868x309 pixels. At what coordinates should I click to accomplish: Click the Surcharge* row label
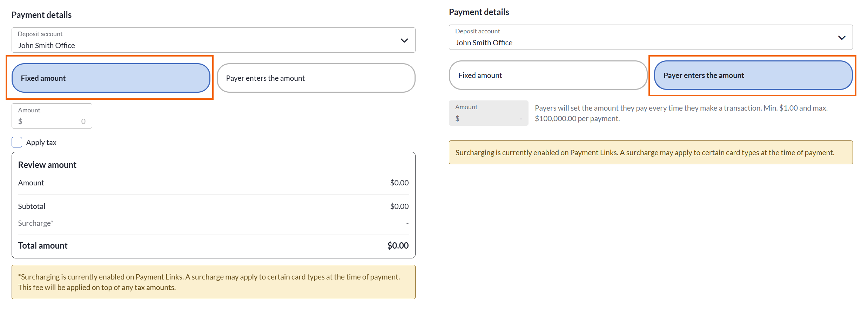point(35,223)
